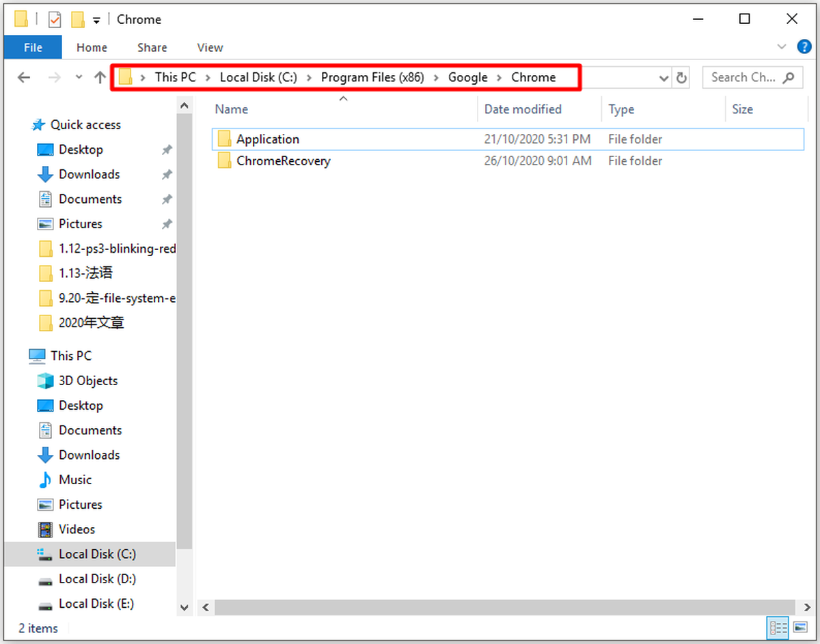
Task: Switch to Details view layout
Action: 778,628
